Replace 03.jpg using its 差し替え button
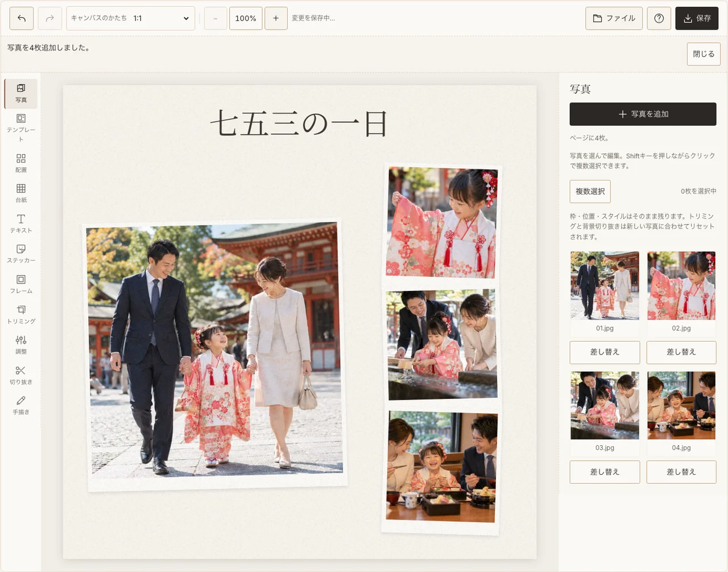 (x=605, y=472)
